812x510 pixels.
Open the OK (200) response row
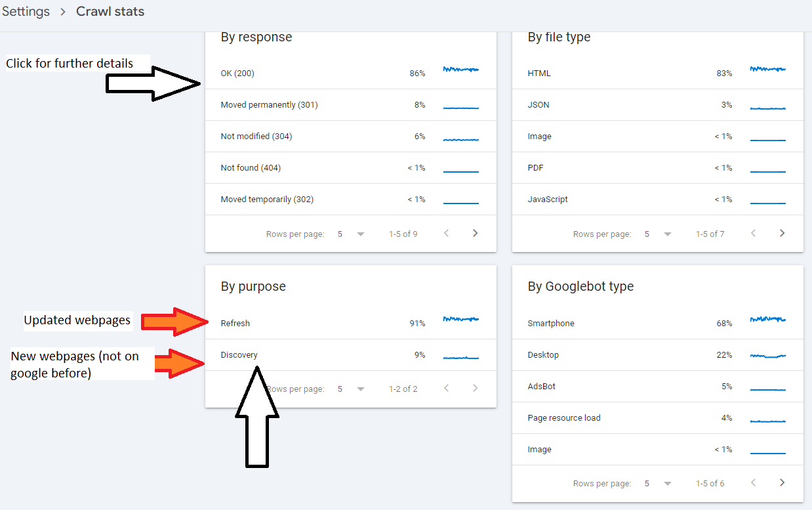click(350, 73)
